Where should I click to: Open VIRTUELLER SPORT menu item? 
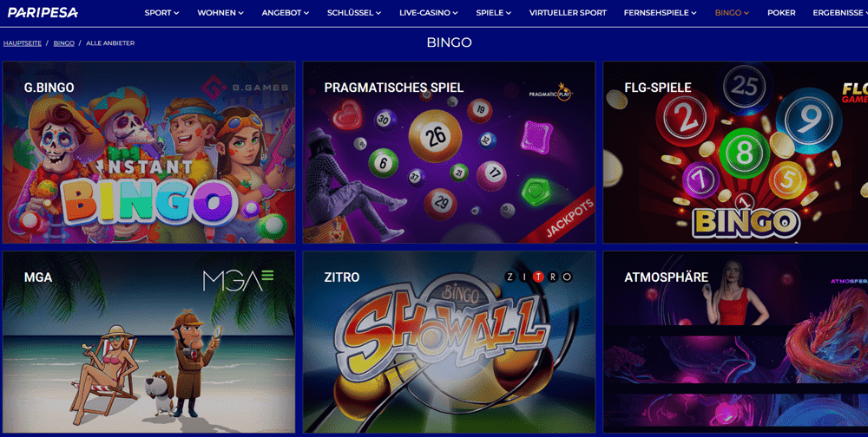pos(568,12)
